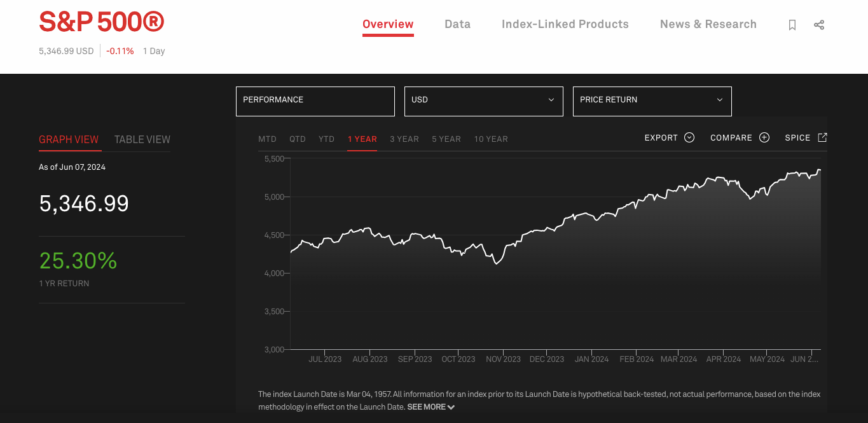Click the NOV 2023 axis label
This screenshot has height=423, width=868.
pyautogui.click(x=503, y=359)
